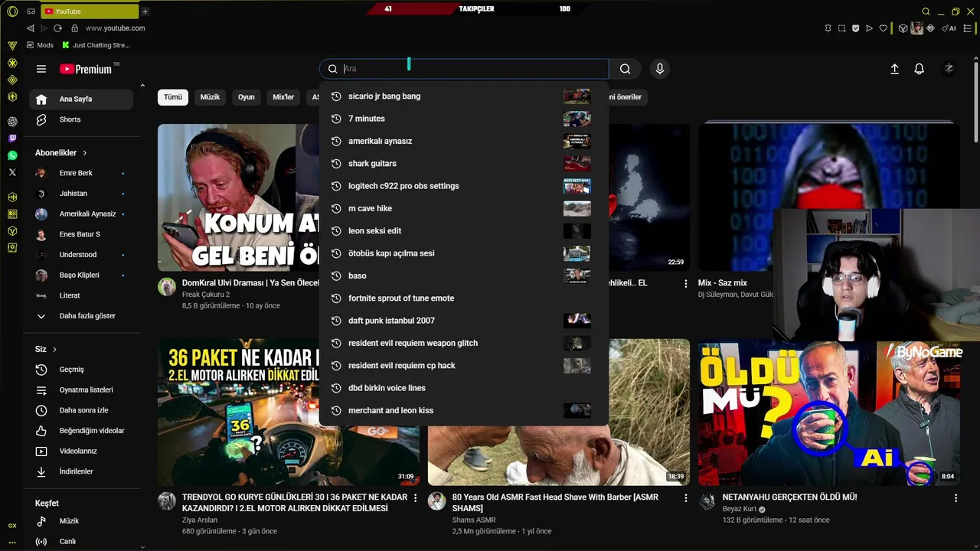The image size is (980, 551).
Task: Go to the YouTube Premium logo home
Action: click(86, 69)
